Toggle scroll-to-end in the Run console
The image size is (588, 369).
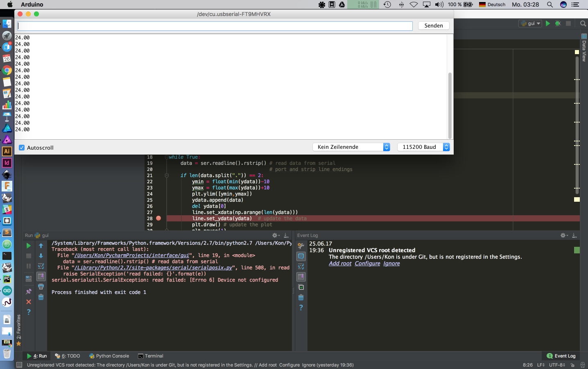point(41,276)
